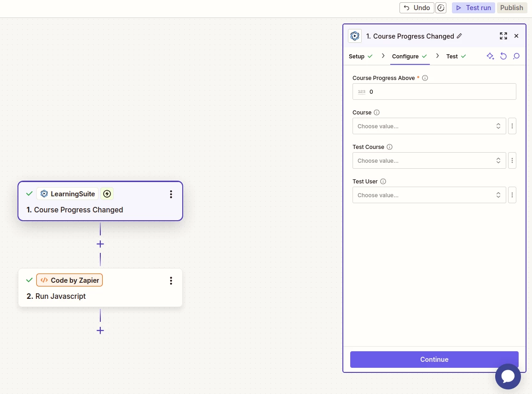Open options menu beside Test User dropdown
532x394 pixels.
tap(512, 195)
